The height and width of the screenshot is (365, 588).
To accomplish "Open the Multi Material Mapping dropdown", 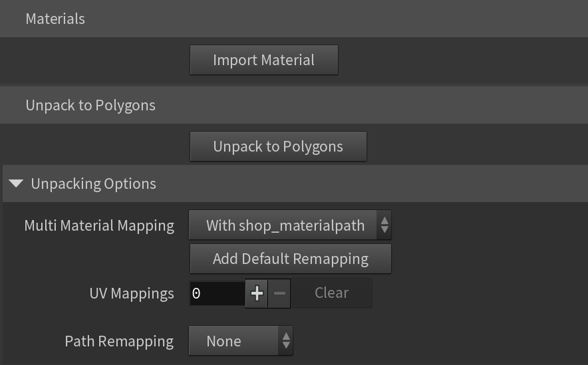I will (290, 225).
